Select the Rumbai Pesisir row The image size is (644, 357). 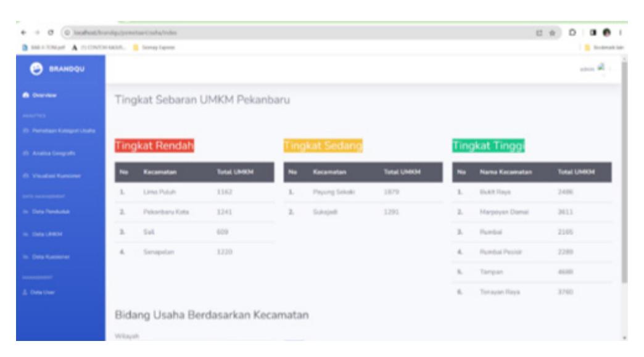pos(532,252)
